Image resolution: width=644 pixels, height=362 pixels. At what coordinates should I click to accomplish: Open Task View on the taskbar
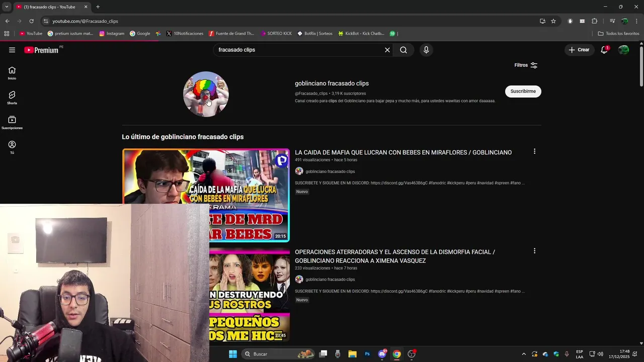[x=323, y=354]
